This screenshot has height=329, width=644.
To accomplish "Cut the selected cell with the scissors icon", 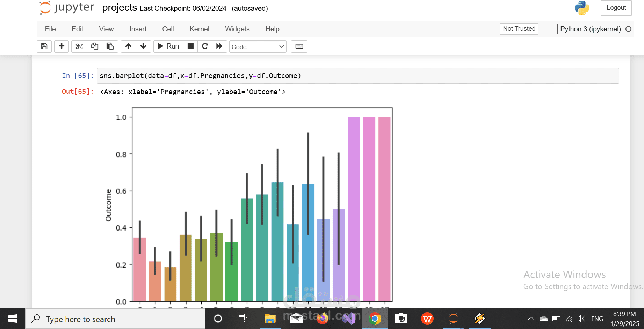I will click(x=79, y=46).
